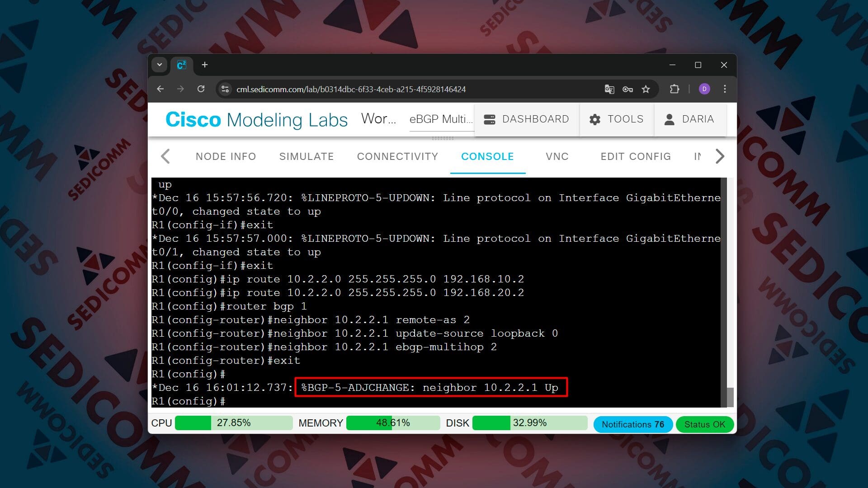868x488 pixels.
Task: Click the browser back arrow
Action: click(x=160, y=89)
